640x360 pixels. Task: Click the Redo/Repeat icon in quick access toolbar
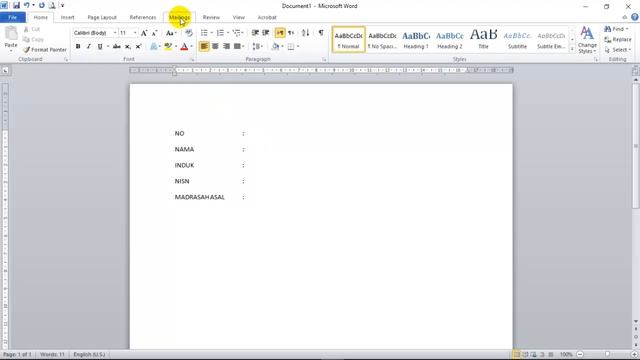[42, 6]
